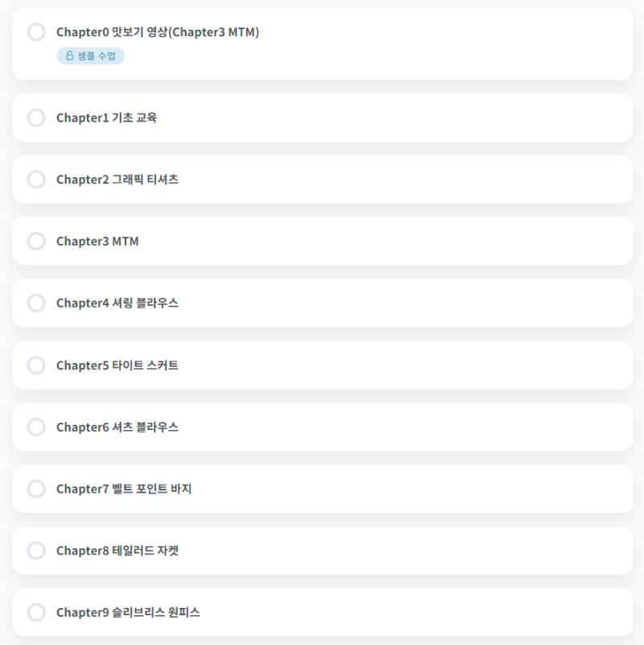Click the Chapter9 슬리브리스 원피스 title text
Screen dimensions: 644x645
tap(128, 613)
